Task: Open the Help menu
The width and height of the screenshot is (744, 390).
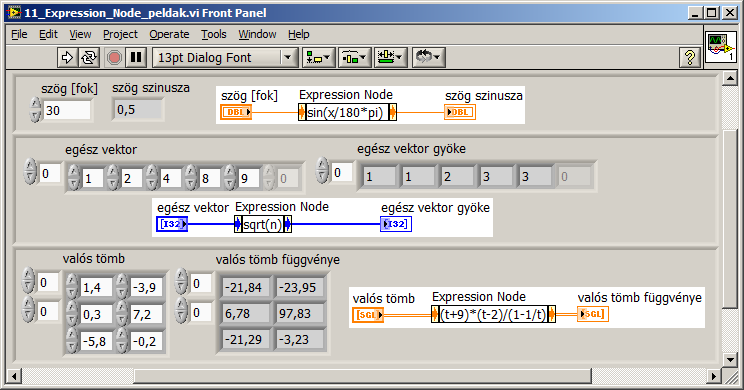Action: (298, 34)
